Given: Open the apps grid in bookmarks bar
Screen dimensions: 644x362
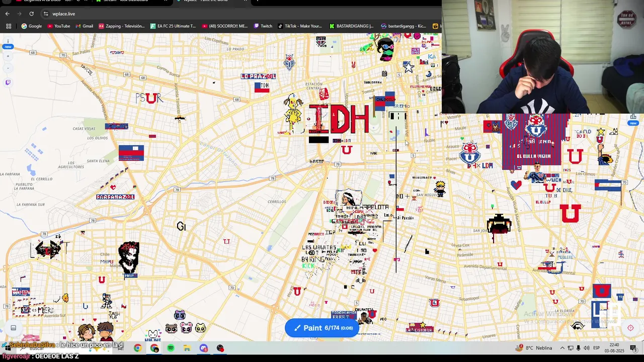Looking at the screenshot, I should click(x=9, y=26).
